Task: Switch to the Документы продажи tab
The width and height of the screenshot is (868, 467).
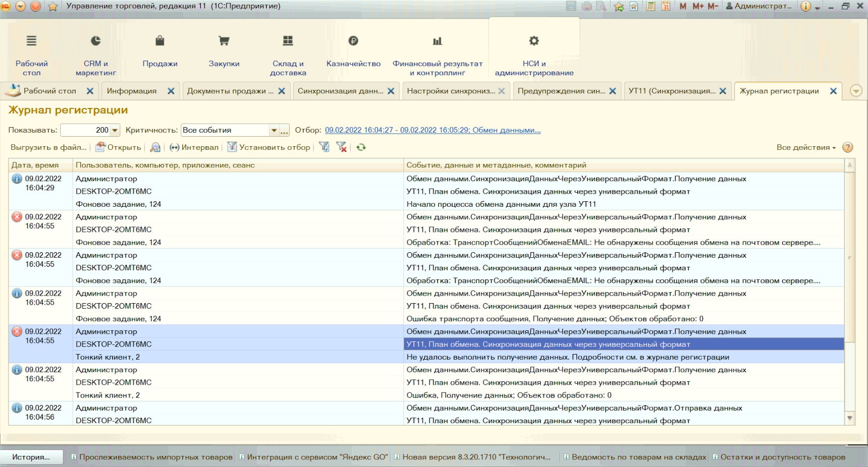Action: point(230,91)
